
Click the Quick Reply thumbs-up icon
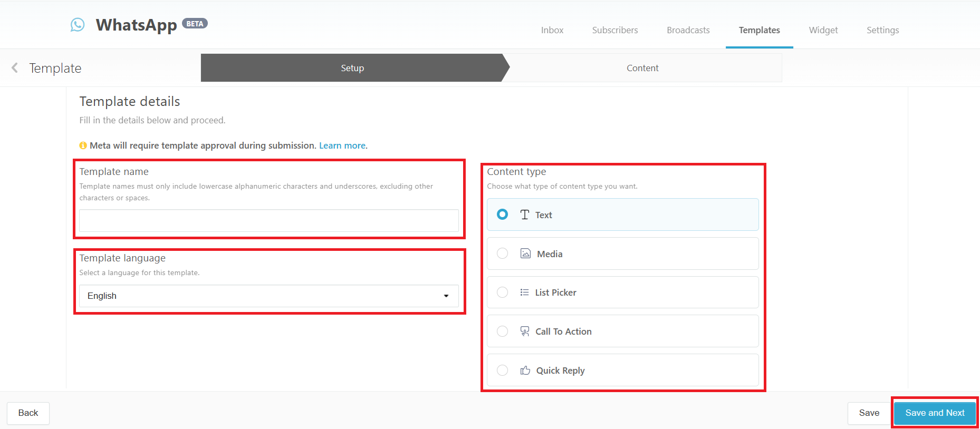pos(525,370)
